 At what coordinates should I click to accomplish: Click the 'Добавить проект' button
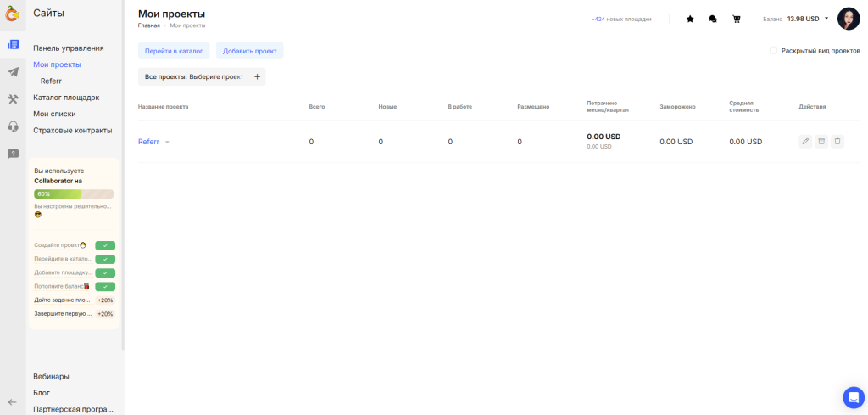click(249, 51)
